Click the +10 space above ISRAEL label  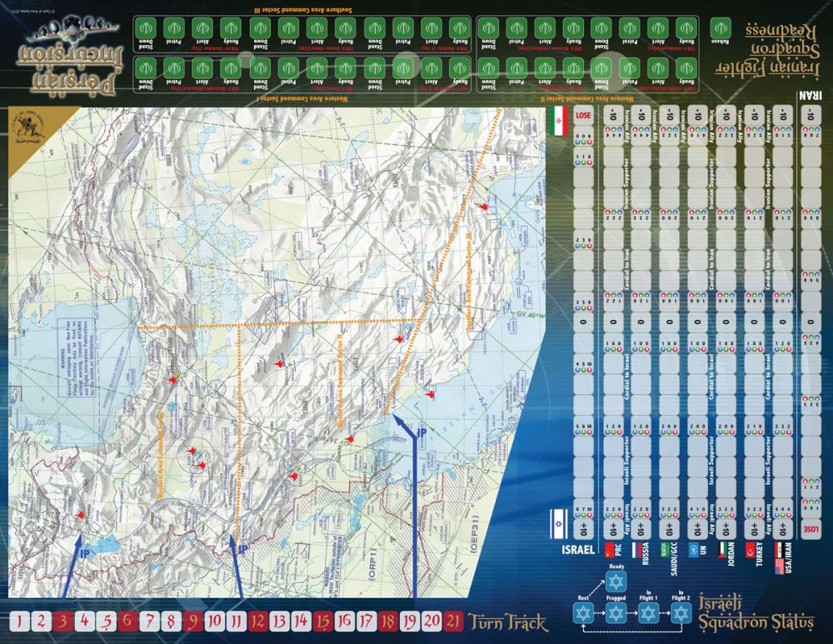click(x=583, y=530)
